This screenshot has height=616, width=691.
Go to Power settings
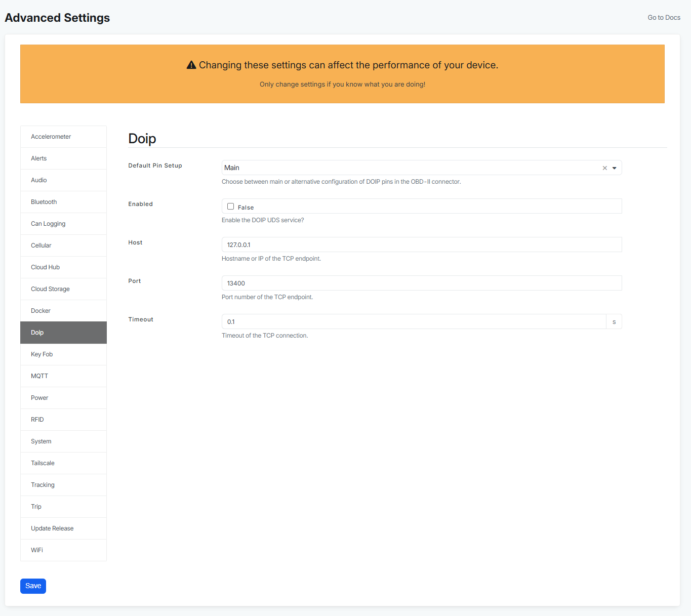[63, 398]
